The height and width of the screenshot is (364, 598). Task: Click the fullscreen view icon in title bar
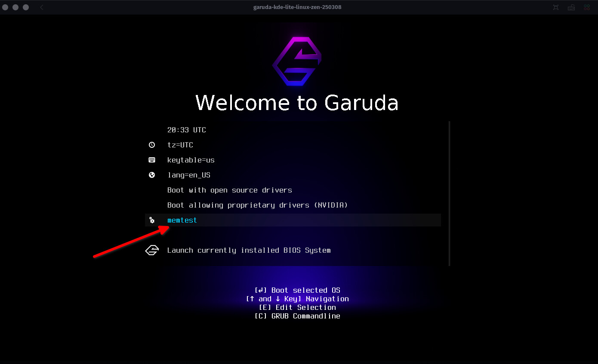click(x=556, y=7)
